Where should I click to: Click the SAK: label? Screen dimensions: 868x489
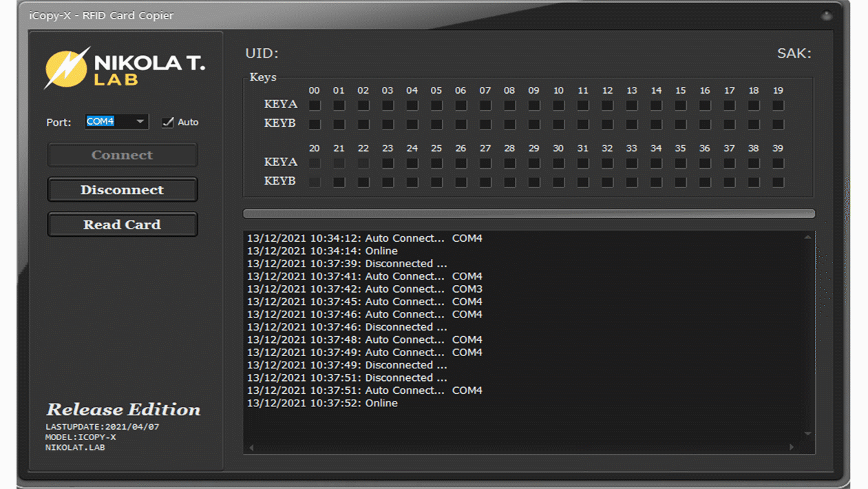pos(794,53)
